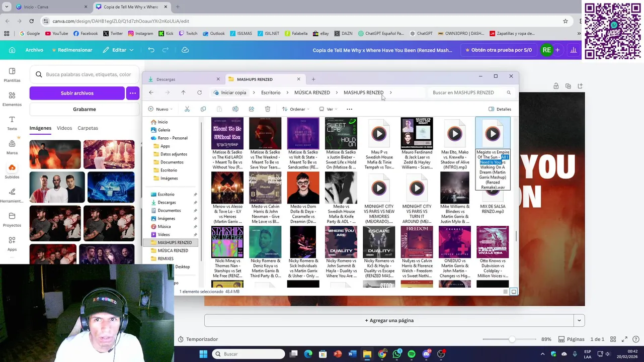Screen dimensions: 644x362
Task: Click Canva uploads keyword search field
Action: click(85, 74)
